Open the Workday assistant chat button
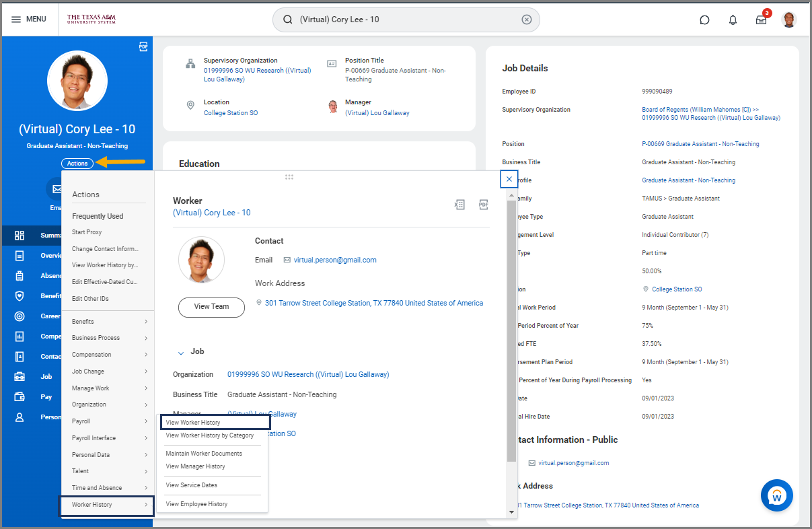The image size is (812, 529). (x=777, y=496)
